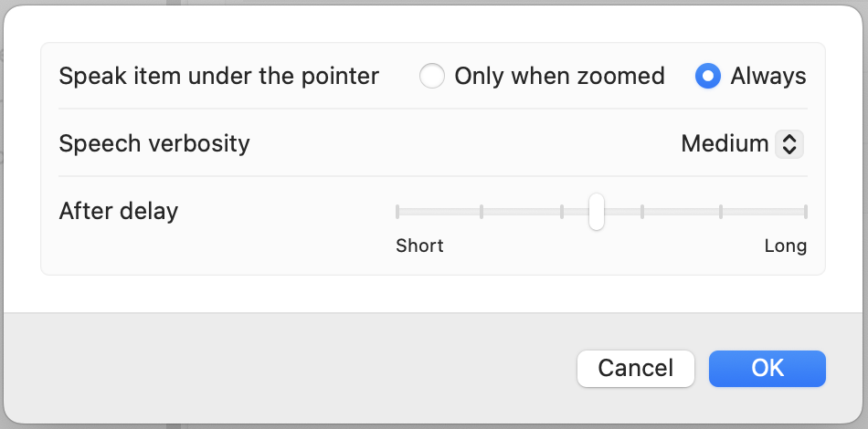Click the second tick mark on the delay slider
The width and height of the screenshot is (868, 429).
[482, 212]
